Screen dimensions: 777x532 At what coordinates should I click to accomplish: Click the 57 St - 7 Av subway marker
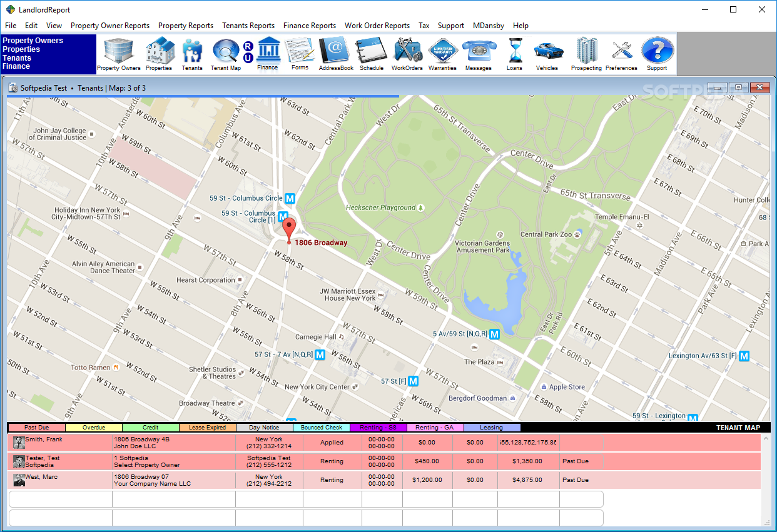pos(320,354)
